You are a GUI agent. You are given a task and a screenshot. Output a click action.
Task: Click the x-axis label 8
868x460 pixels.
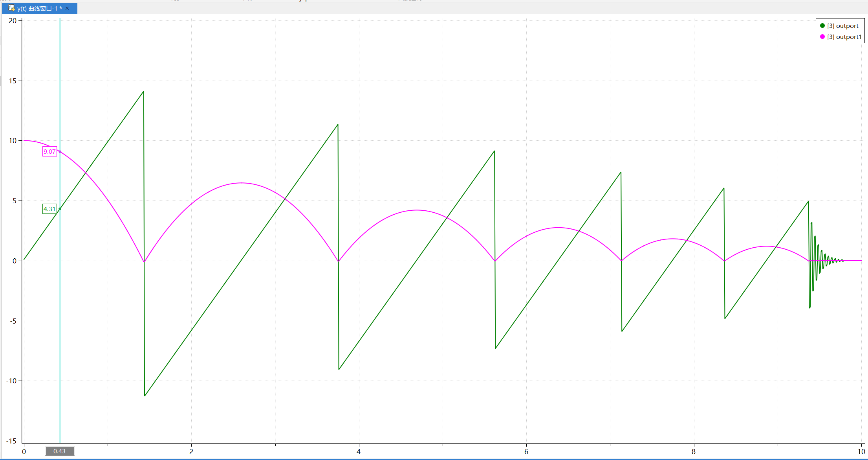[694, 452]
